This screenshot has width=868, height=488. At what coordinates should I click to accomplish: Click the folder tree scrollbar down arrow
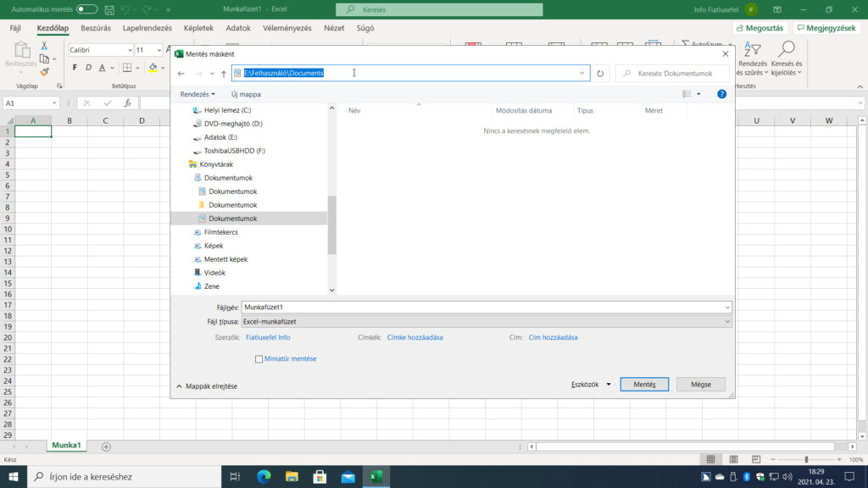coord(332,290)
